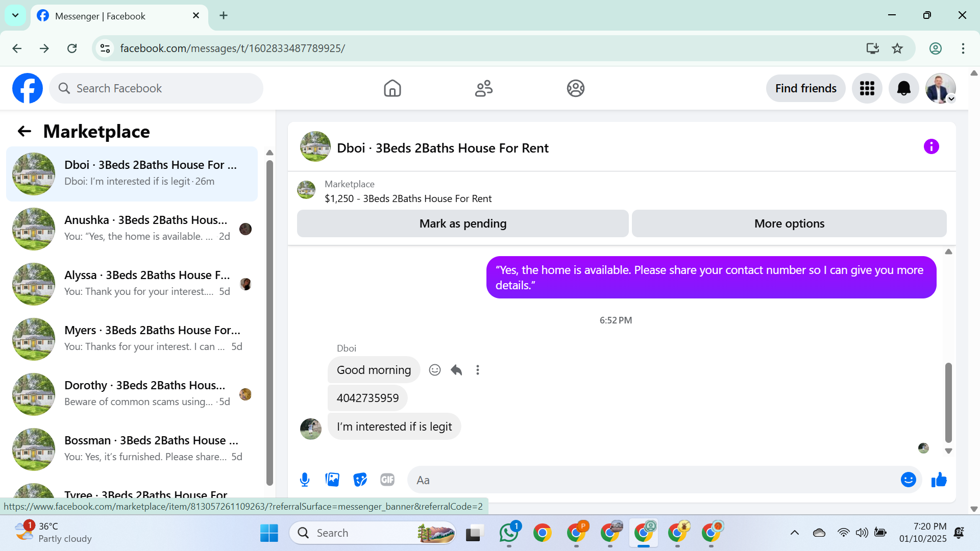View site information icon in address bar
The image size is (980, 551).
[105, 48]
